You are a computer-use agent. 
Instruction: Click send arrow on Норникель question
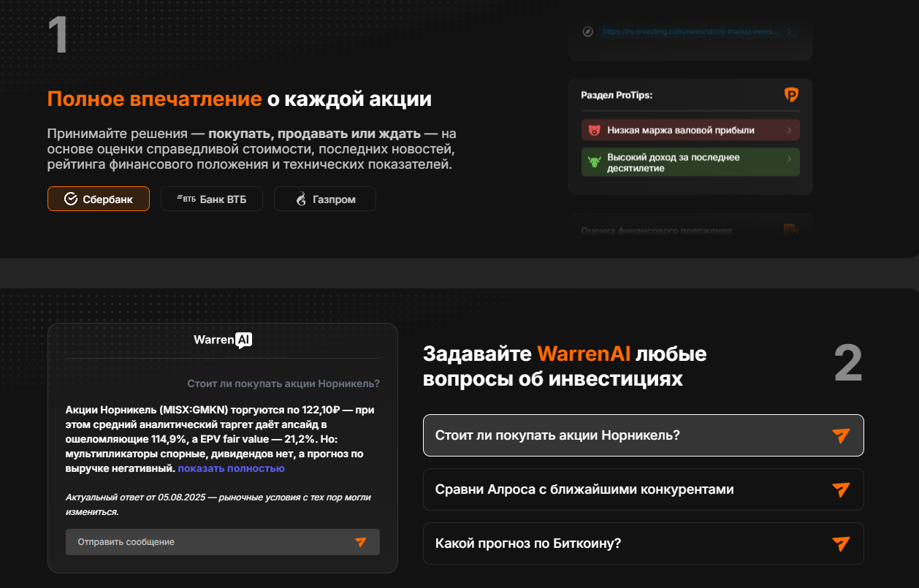tap(842, 435)
